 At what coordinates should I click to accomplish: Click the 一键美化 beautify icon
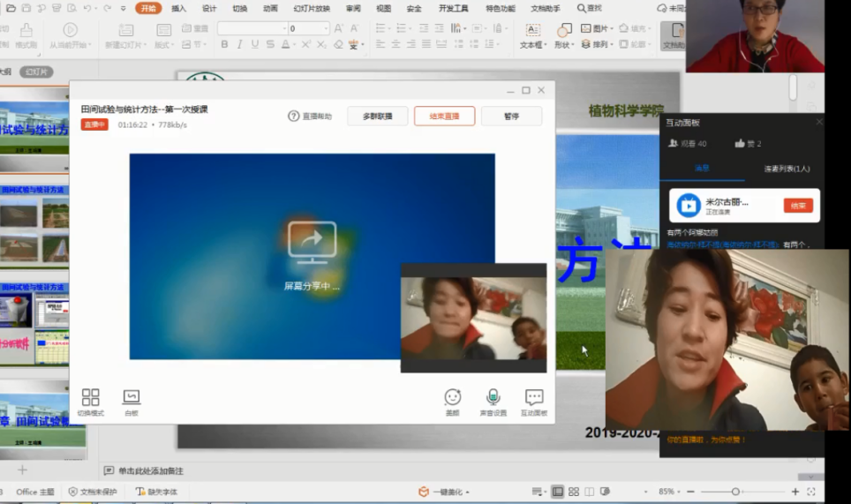[424, 492]
